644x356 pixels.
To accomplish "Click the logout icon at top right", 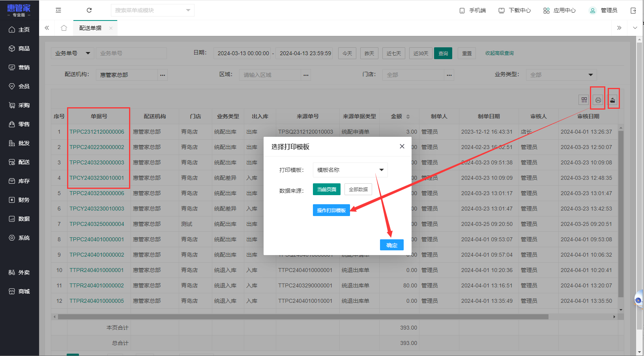I will click(633, 11).
